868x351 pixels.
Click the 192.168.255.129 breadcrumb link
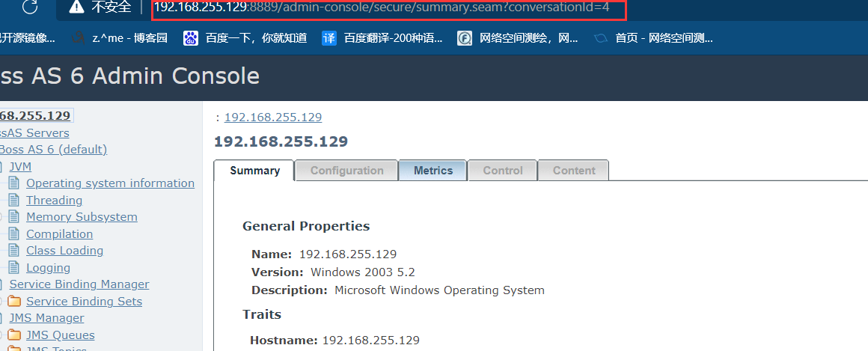pos(273,117)
